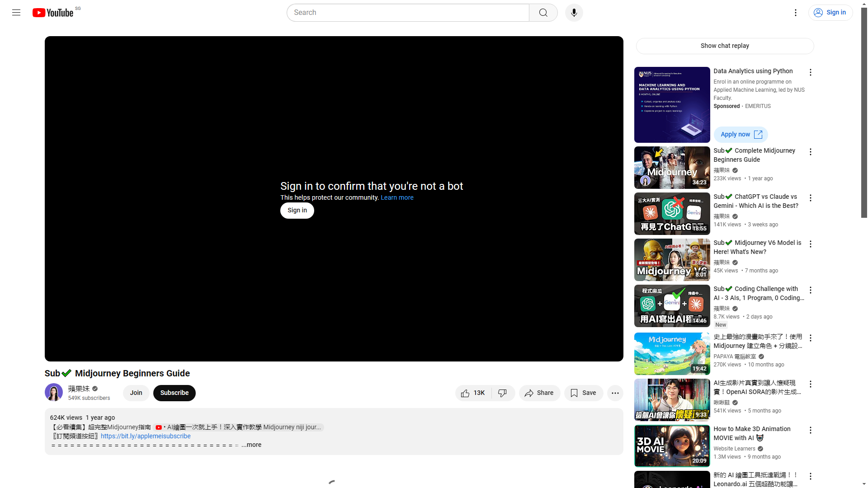The image size is (868, 488).
Task: Click Sign in inside the video player
Action: (x=297, y=211)
